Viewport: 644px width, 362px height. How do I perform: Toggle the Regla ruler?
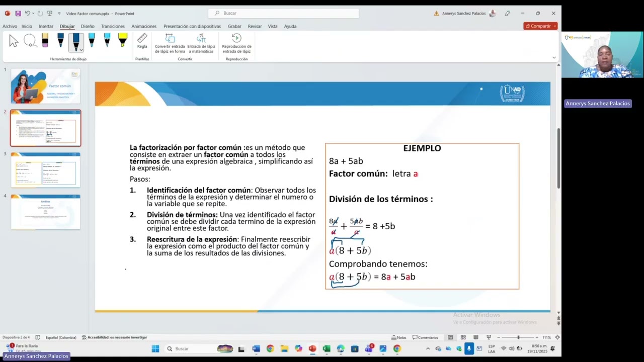142,41
